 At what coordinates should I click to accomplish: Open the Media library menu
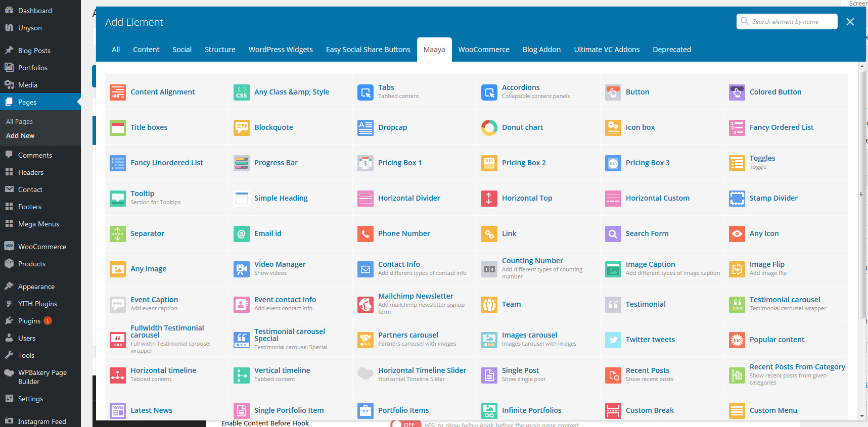tap(40, 85)
